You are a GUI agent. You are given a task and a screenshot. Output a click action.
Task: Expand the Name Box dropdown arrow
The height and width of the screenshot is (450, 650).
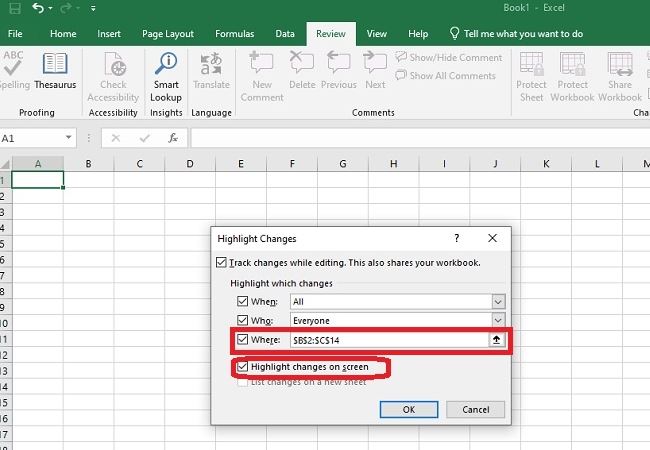click(x=69, y=138)
